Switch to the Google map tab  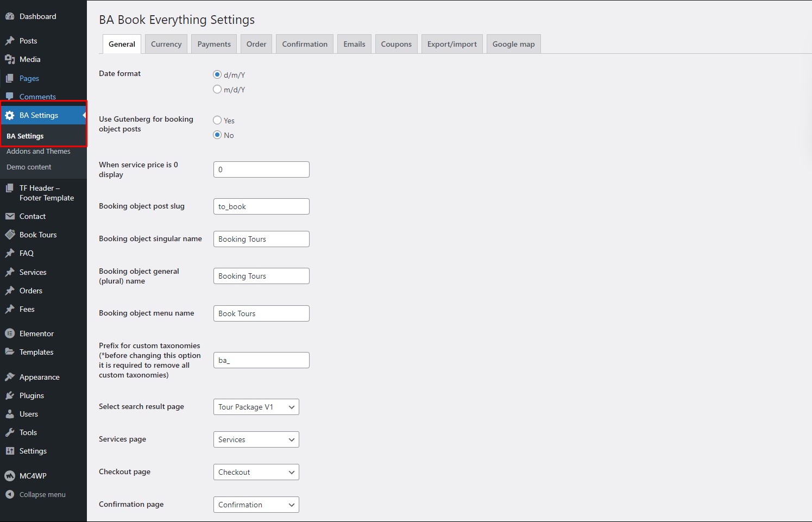[x=514, y=44]
